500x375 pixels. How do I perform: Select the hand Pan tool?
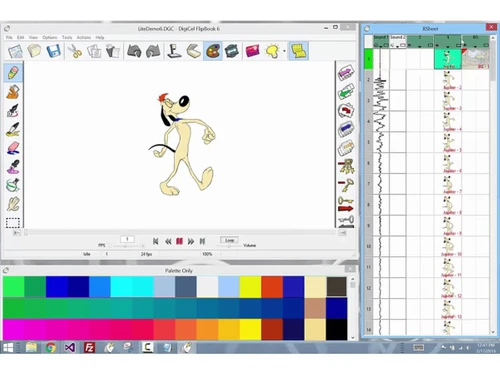click(13, 204)
